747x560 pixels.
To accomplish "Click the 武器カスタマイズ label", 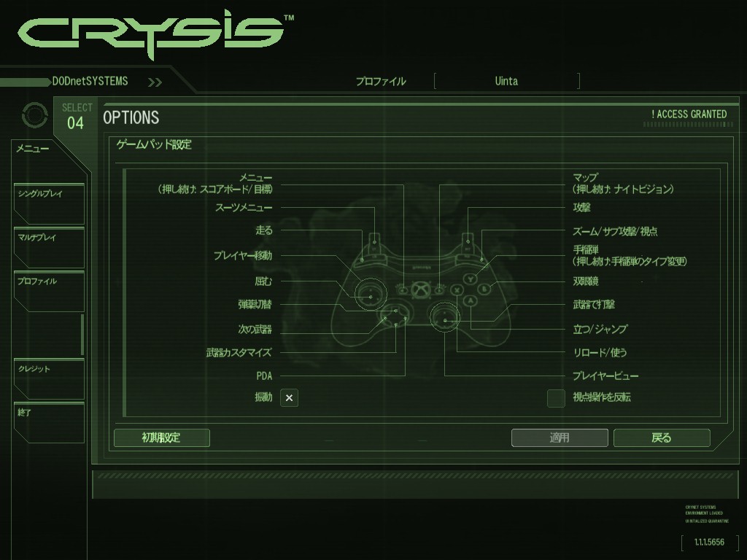I will click(239, 353).
